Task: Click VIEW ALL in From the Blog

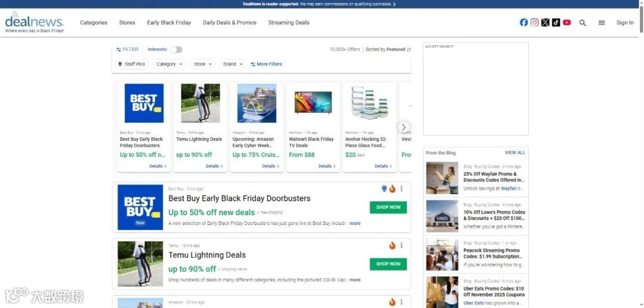Action: 515,153
